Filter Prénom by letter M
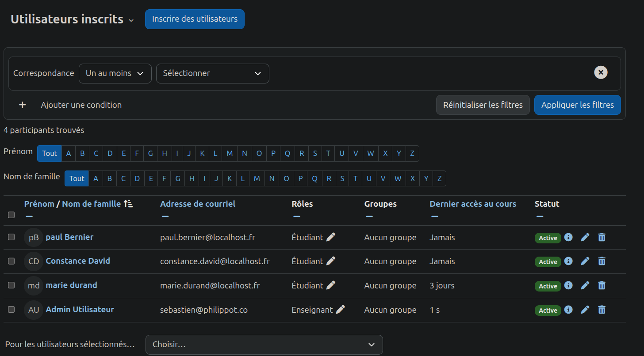The image size is (644, 356). 230,153
